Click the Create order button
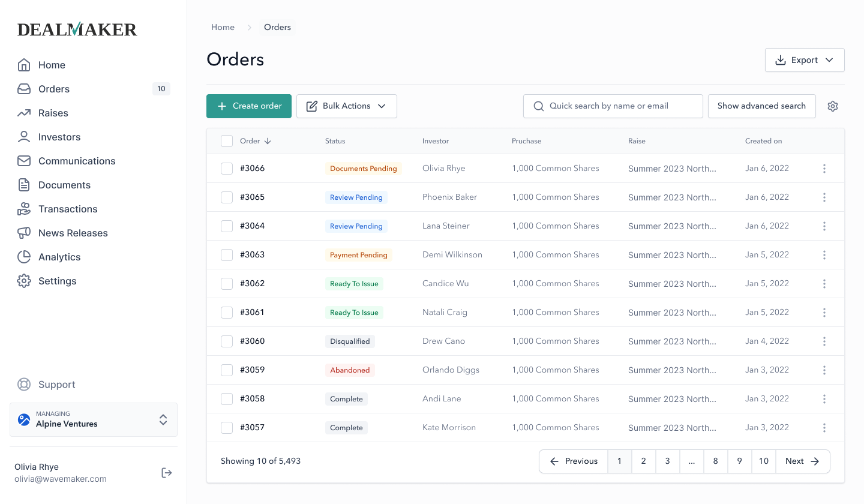The width and height of the screenshot is (864, 504). click(248, 106)
